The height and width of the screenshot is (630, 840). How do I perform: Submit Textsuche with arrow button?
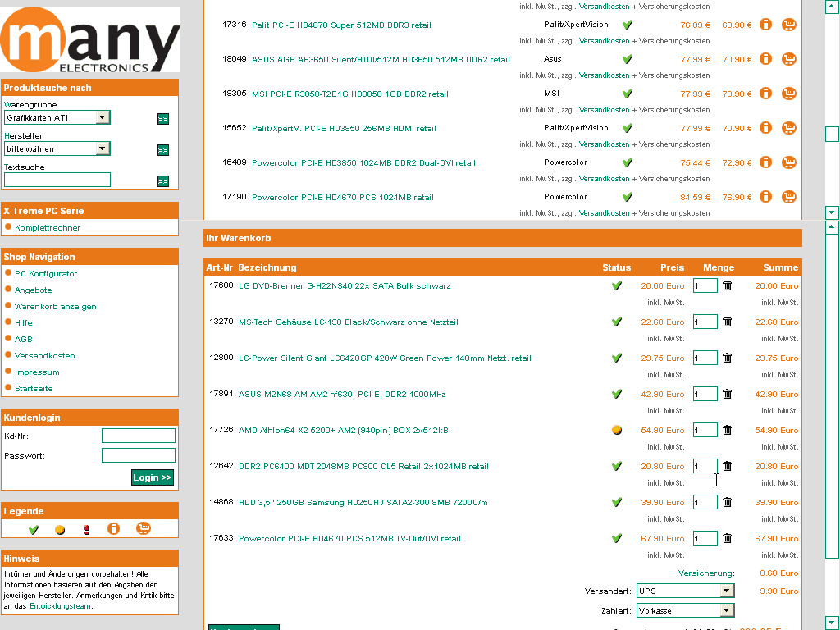tap(163, 181)
